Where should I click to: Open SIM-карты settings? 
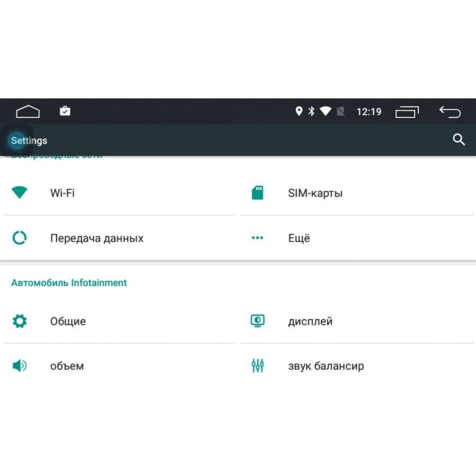pyautogui.click(x=357, y=193)
